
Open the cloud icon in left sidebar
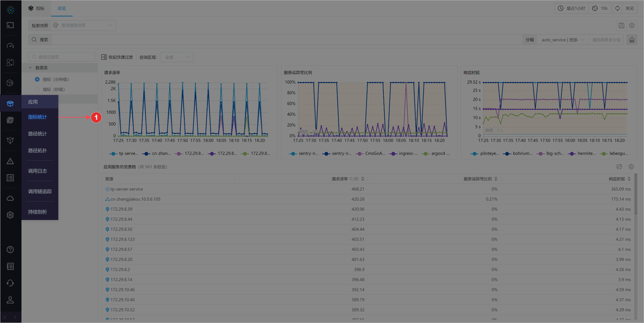(10, 198)
